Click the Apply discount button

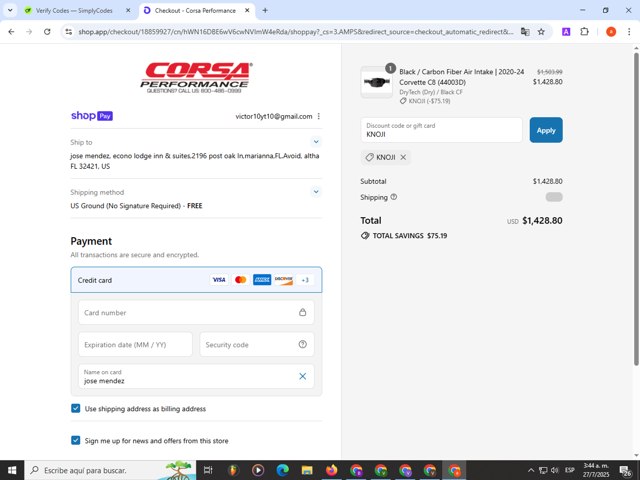point(546,130)
